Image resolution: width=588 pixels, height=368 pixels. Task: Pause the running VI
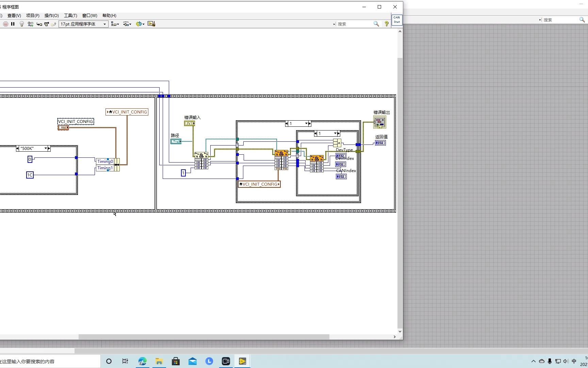[x=13, y=24]
